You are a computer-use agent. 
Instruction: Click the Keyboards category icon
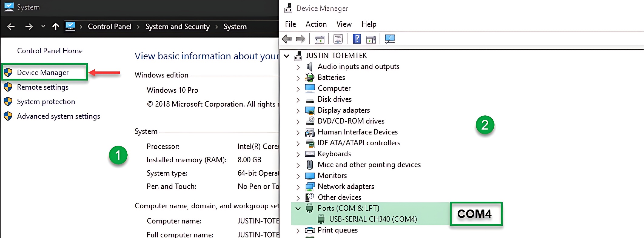coord(310,154)
